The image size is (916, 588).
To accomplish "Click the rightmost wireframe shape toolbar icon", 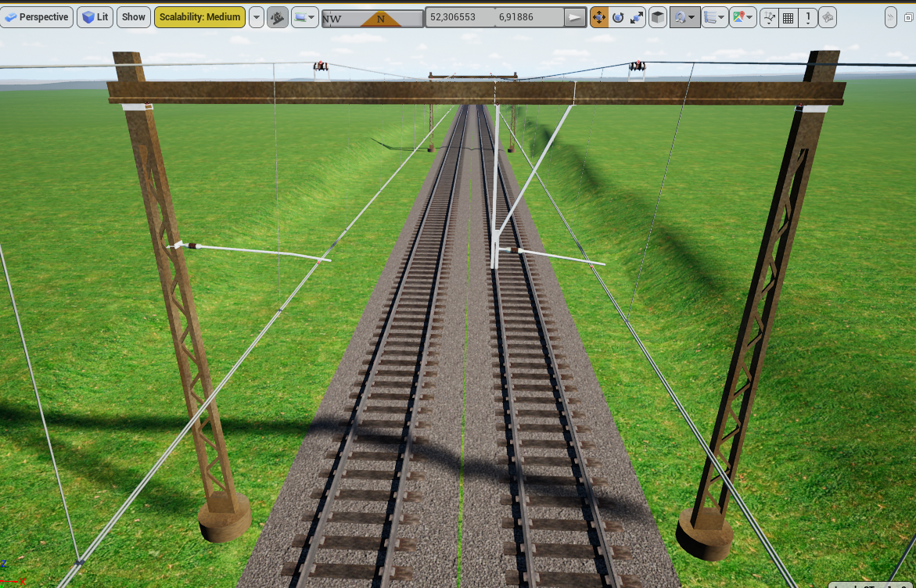I will [827, 17].
